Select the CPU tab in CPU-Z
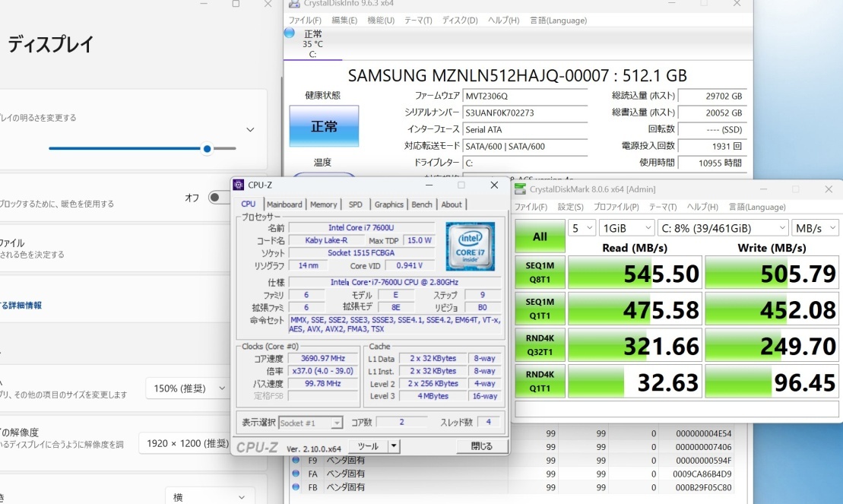843x504 pixels. (x=249, y=204)
